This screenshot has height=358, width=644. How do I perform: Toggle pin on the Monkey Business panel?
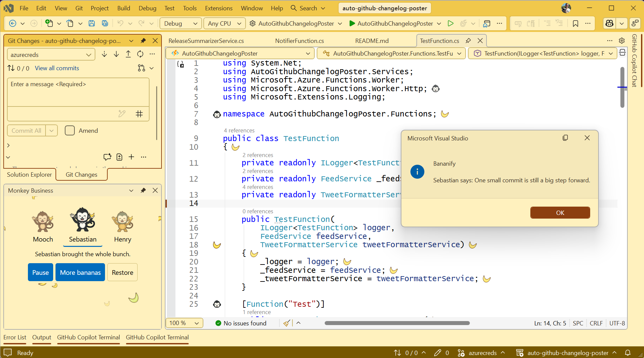pyautogui.click(x=143, y=190)
